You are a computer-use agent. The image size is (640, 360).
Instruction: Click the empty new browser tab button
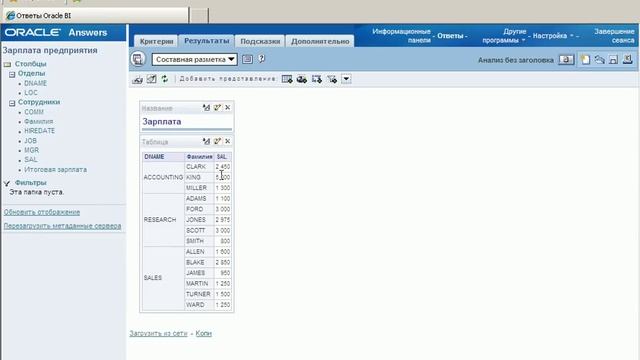(x=199, y=16)
